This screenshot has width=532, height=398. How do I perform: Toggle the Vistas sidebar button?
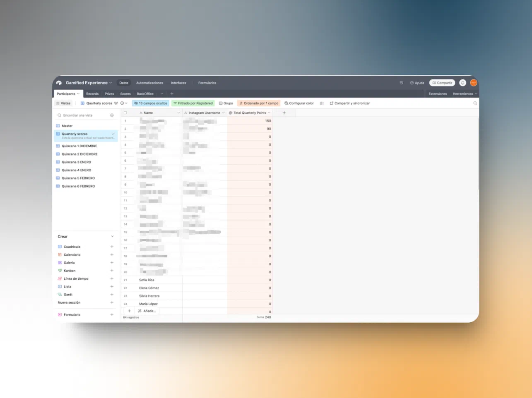point(63,103)
